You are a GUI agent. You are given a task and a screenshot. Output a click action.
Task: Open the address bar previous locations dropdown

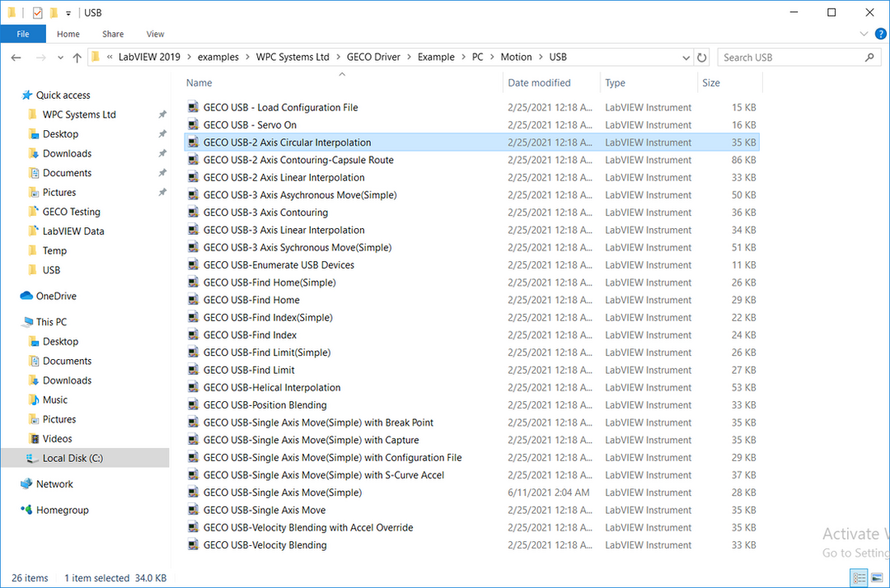(x=686, y=58)
